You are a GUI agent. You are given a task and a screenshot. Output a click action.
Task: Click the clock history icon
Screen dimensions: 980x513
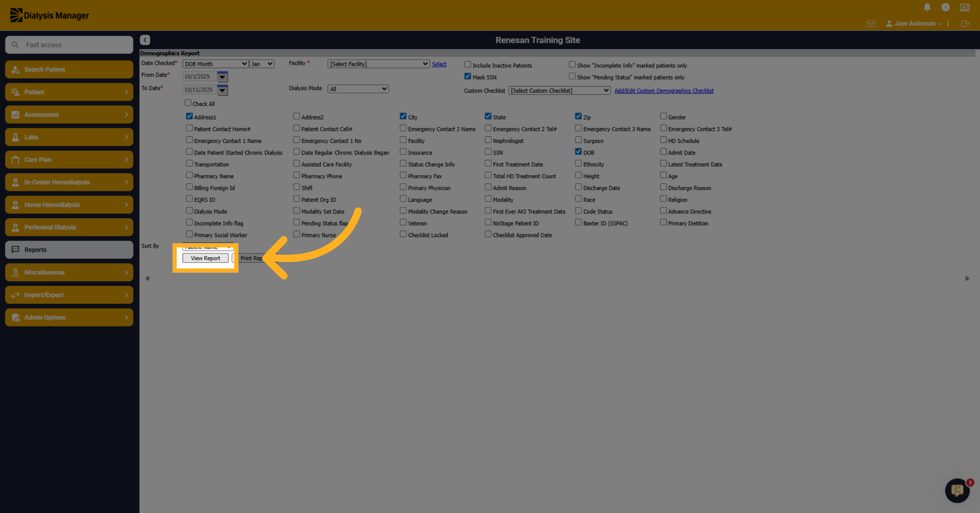pos(945,7)
